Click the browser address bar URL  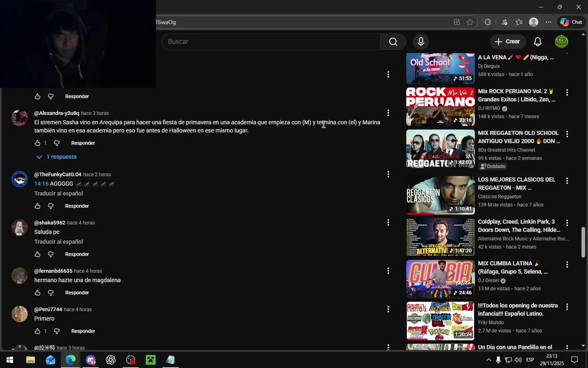(166, 22)
